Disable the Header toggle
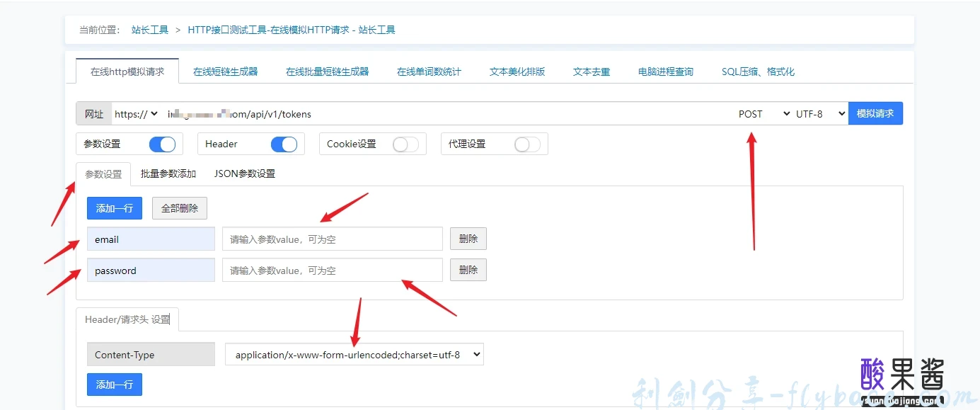980x410 pixels. click(284, 144)
